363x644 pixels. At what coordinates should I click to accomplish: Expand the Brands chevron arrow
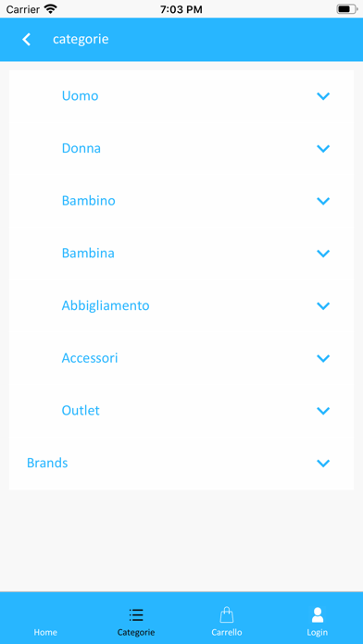323,463
